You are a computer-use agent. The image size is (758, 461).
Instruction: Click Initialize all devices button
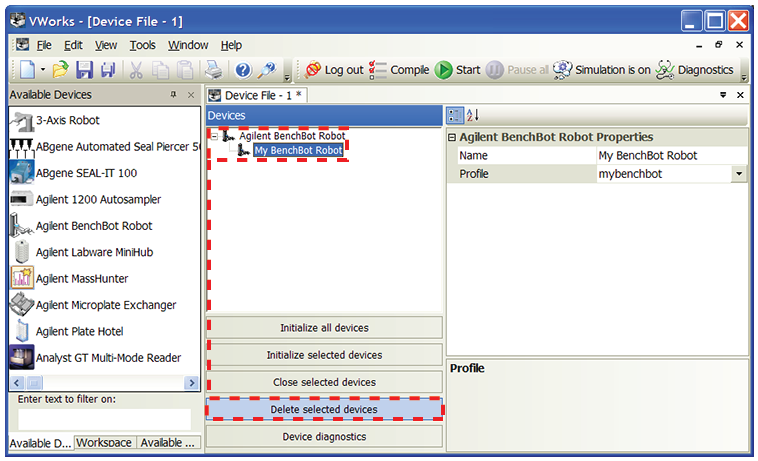pos(324,328)
